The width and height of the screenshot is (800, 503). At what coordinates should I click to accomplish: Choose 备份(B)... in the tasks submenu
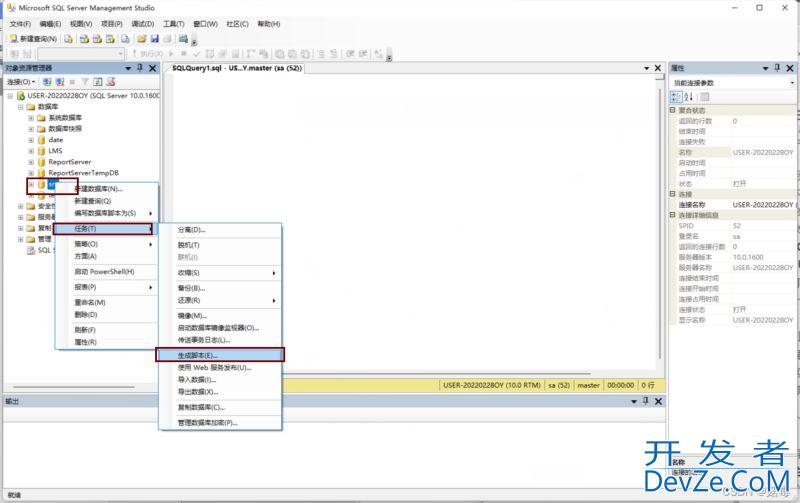coord(220,288)
